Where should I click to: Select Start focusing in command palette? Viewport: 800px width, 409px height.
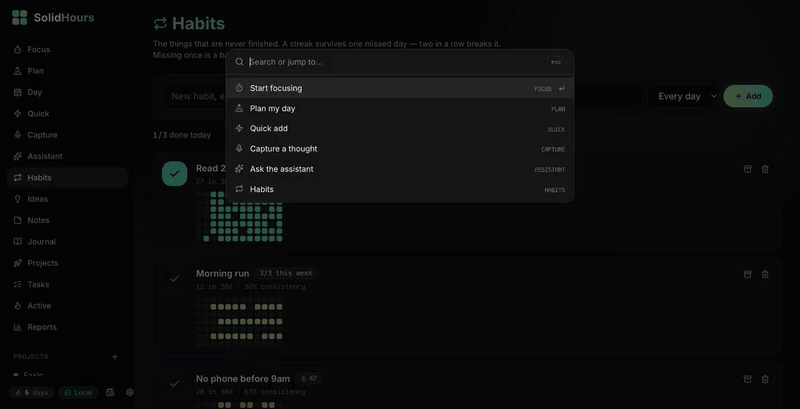pos(400,88)
